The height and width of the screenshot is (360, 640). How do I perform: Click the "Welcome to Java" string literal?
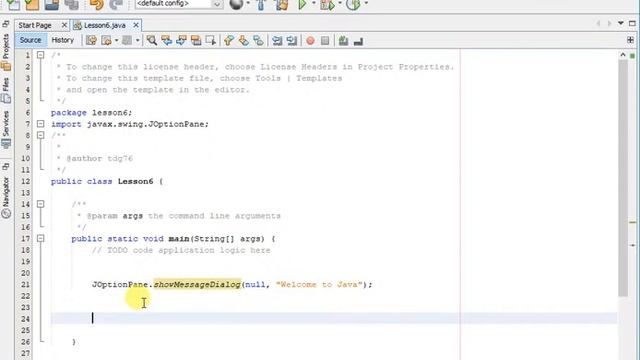(x=319, y=284)
